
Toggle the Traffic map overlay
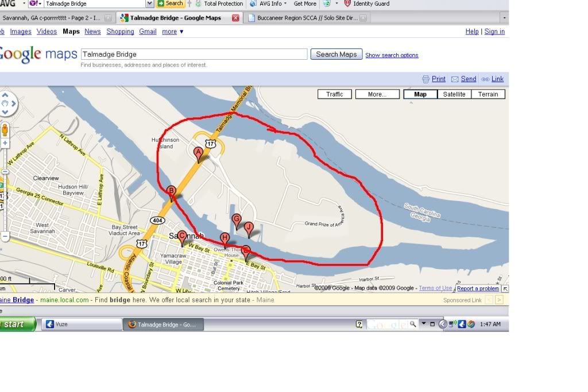click(334, 94)
